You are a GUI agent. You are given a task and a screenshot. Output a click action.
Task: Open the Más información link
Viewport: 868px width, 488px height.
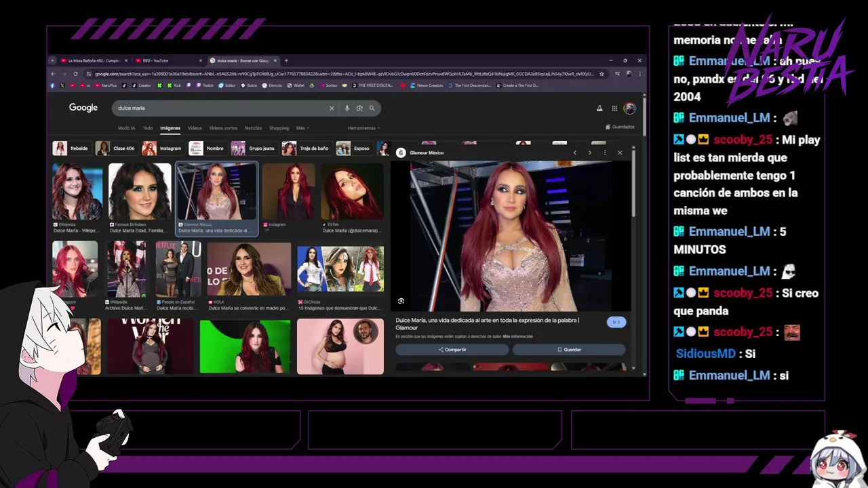[x=517, y=336]
